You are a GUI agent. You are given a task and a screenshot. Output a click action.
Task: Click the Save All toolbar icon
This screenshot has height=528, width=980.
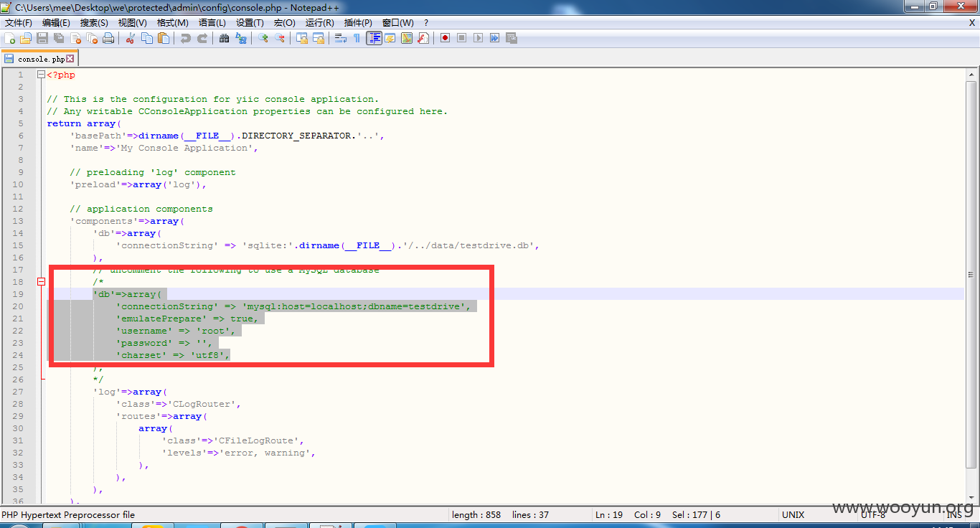(59, 38)
